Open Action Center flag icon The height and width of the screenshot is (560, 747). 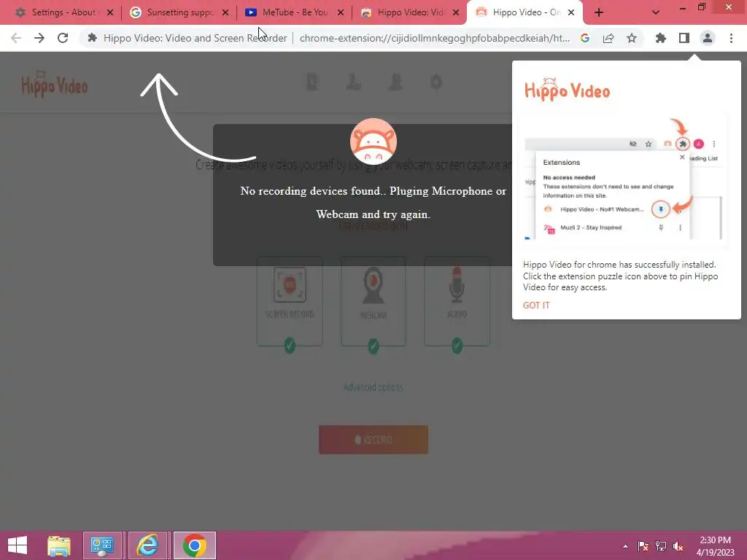pos(643,546)
